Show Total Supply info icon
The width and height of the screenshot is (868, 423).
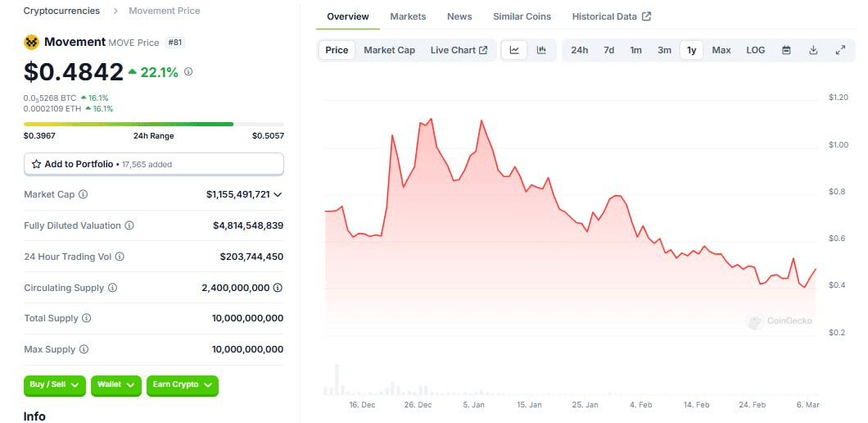coord(86,318)
